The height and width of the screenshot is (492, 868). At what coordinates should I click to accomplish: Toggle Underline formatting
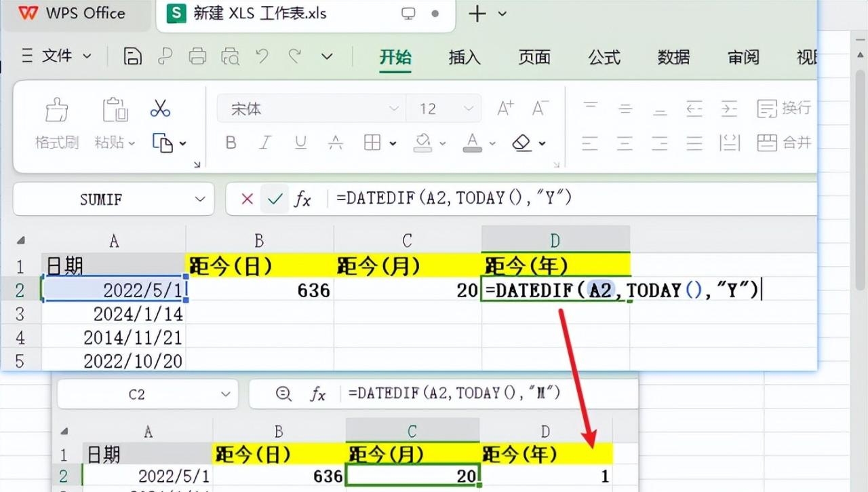coord(301,143)
